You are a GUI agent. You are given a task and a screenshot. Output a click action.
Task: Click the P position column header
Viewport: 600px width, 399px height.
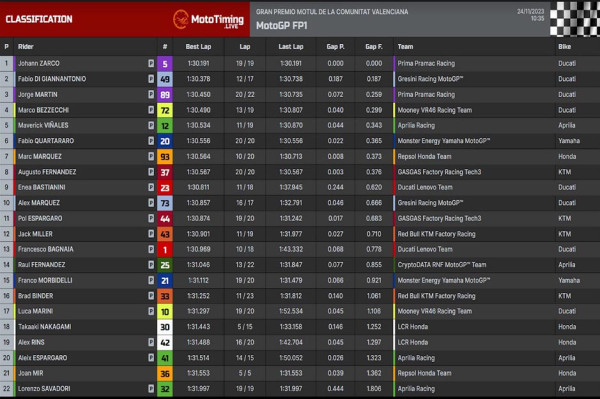(x=7, y=47)
